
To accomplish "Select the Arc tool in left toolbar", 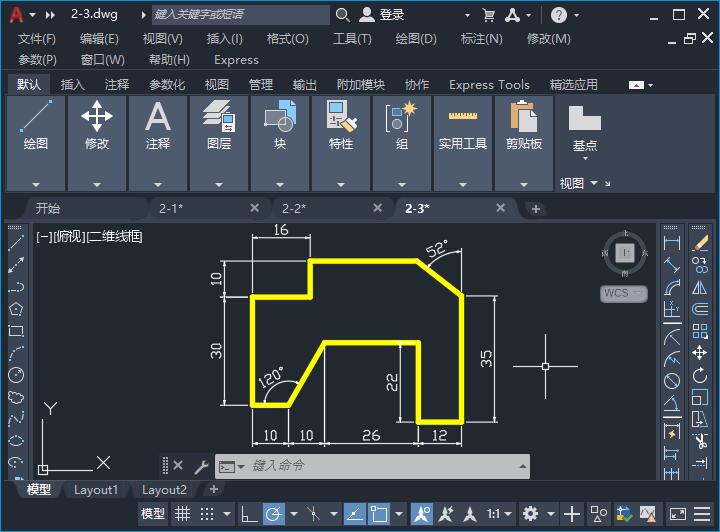I will (16, 353).
